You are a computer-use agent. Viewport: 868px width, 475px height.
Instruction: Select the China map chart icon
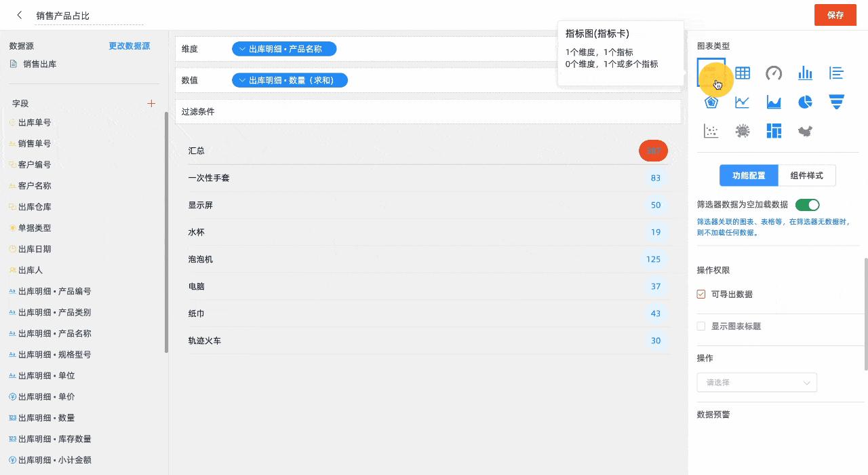coord(805,130)
